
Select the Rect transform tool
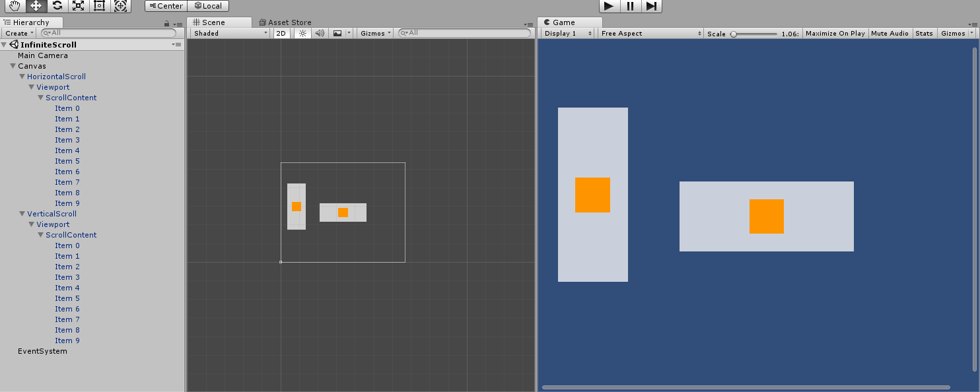(x=99, y=6)
